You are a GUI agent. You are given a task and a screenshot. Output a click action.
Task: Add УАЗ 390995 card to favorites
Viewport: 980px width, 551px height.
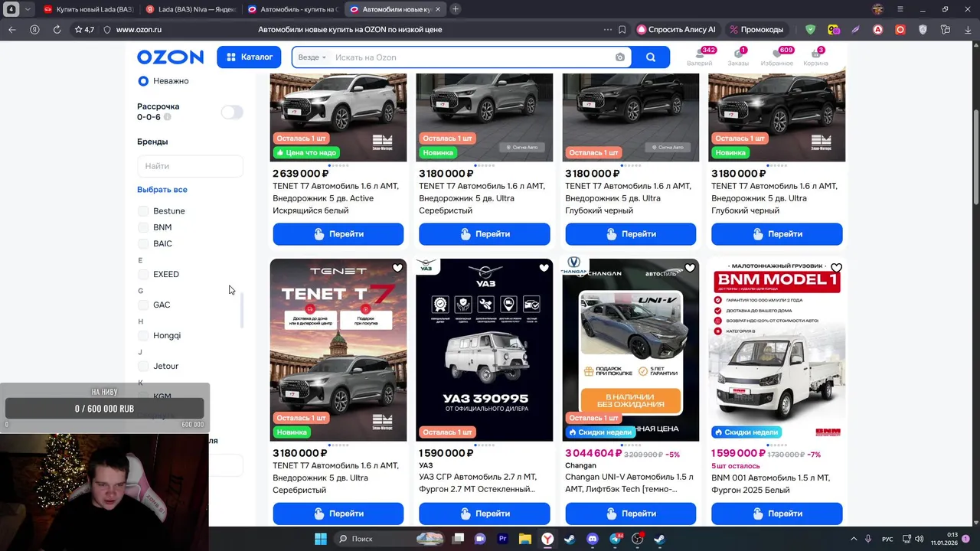(544, 268)
